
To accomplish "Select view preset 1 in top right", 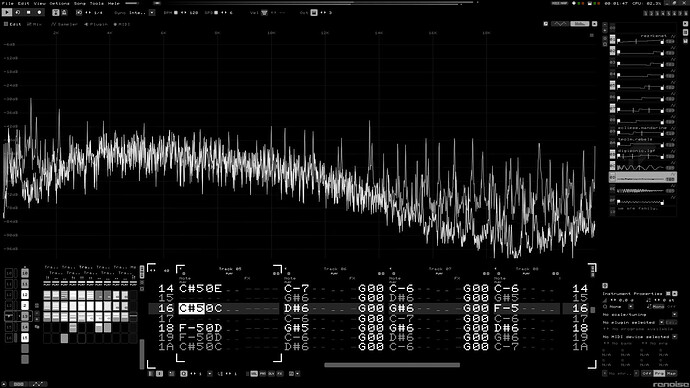I will tap(646, 13).
